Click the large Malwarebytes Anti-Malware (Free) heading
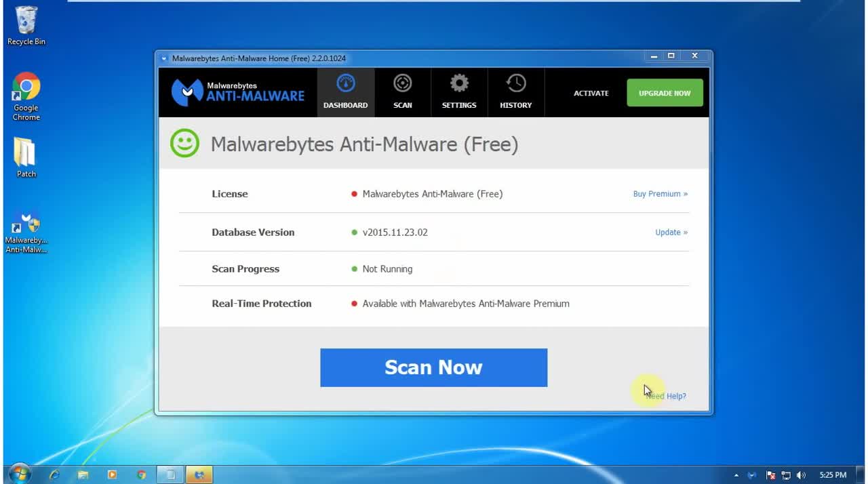The height and width of the screenshot is (484, 868). tap(364, 144)
